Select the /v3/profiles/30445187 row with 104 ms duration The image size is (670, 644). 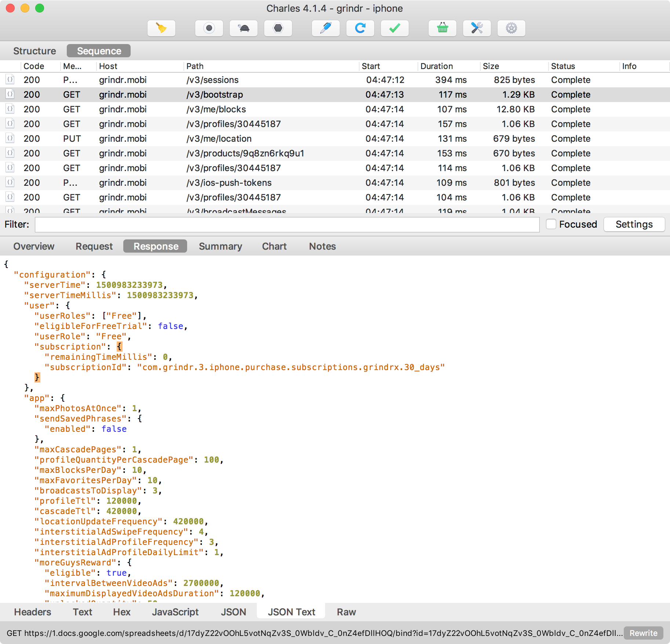(x=335, y=197)
